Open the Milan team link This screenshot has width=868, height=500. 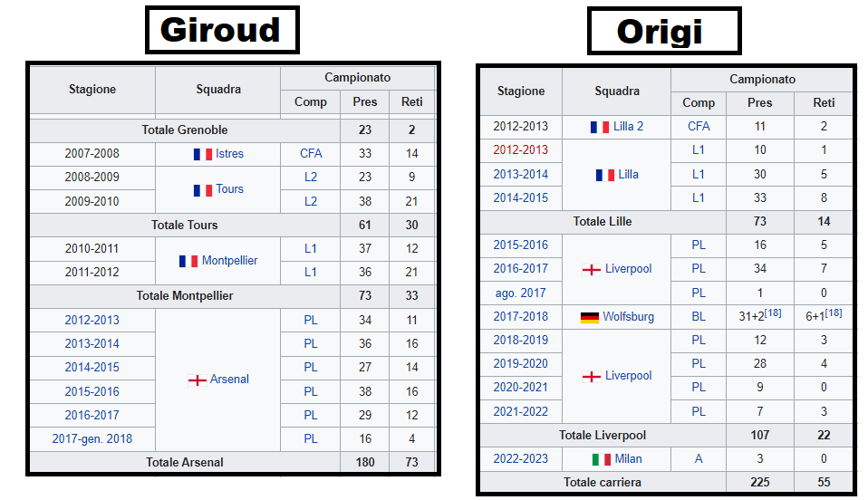click(x=628, y=459)
